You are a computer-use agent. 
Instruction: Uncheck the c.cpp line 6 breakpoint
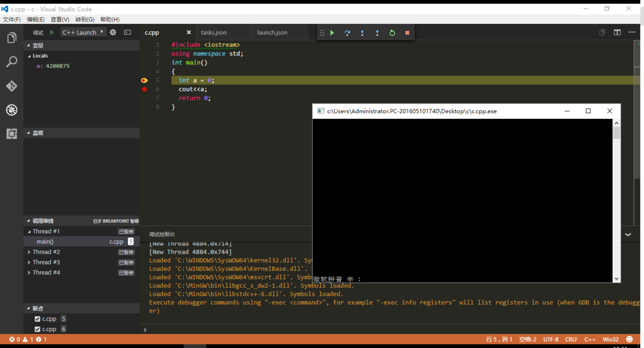[x=37, y=329]
